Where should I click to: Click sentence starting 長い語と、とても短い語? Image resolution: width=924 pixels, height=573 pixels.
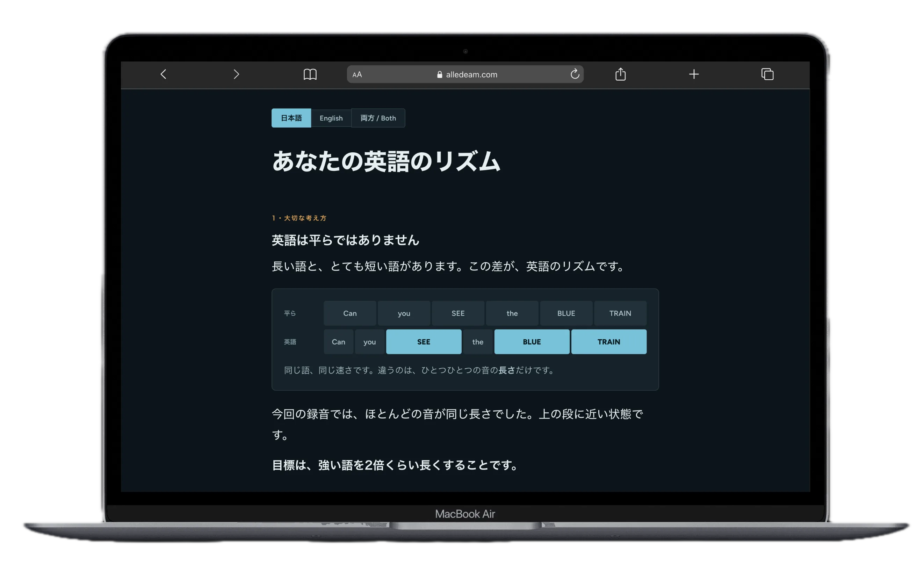[448, 266]
